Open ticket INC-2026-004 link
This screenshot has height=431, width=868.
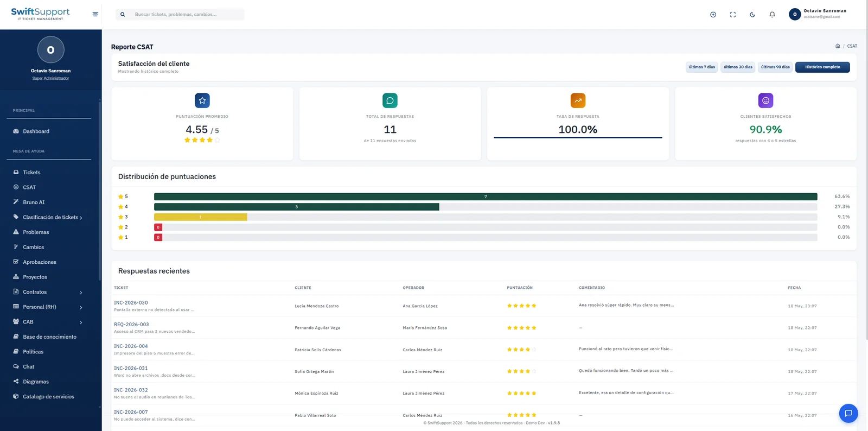131,346
